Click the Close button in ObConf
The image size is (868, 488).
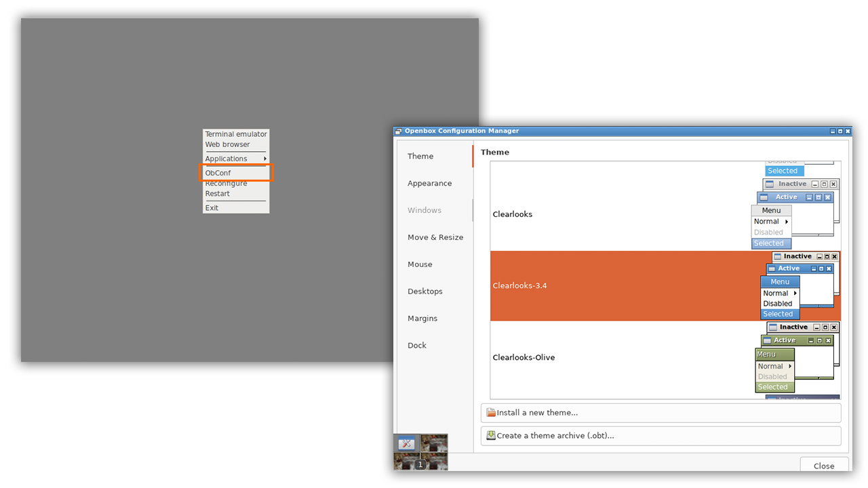824,466
